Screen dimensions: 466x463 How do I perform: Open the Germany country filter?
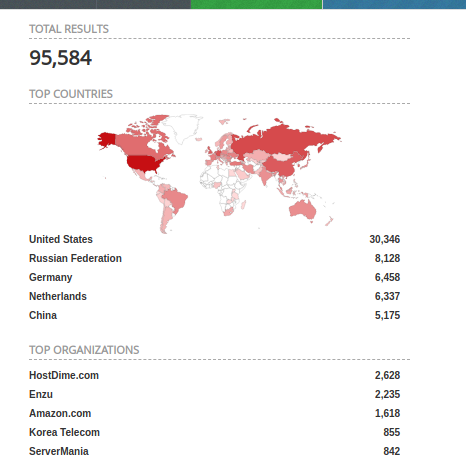click(51, 277)
